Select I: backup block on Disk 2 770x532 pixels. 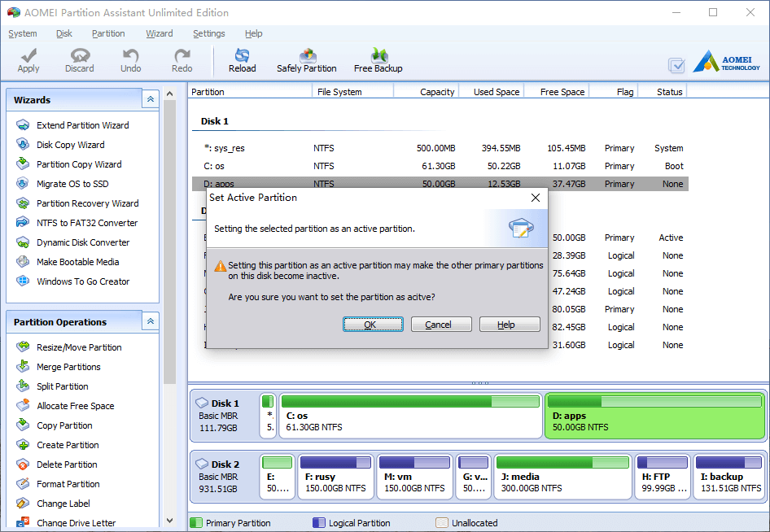[728, 477]
